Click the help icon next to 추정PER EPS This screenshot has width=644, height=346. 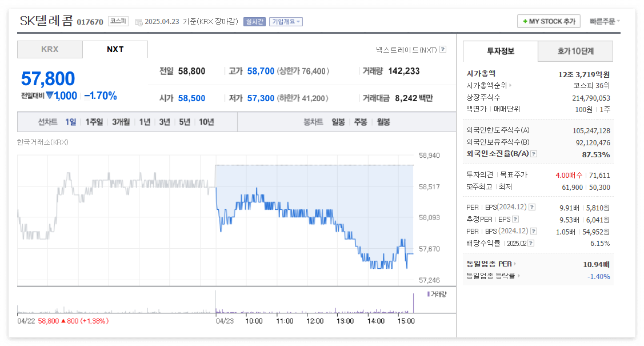(x=515, y=220)
